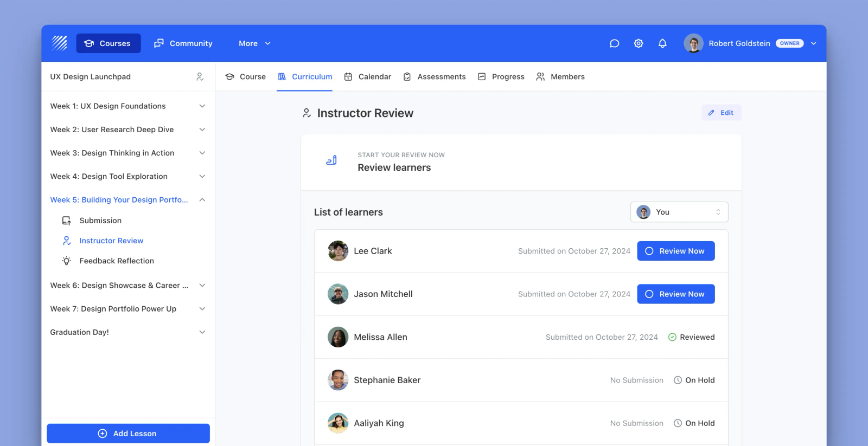The image size is (868, 446).
Task: Expand Week 1: UX Design Foundations
Action: [x=202, y=106]
